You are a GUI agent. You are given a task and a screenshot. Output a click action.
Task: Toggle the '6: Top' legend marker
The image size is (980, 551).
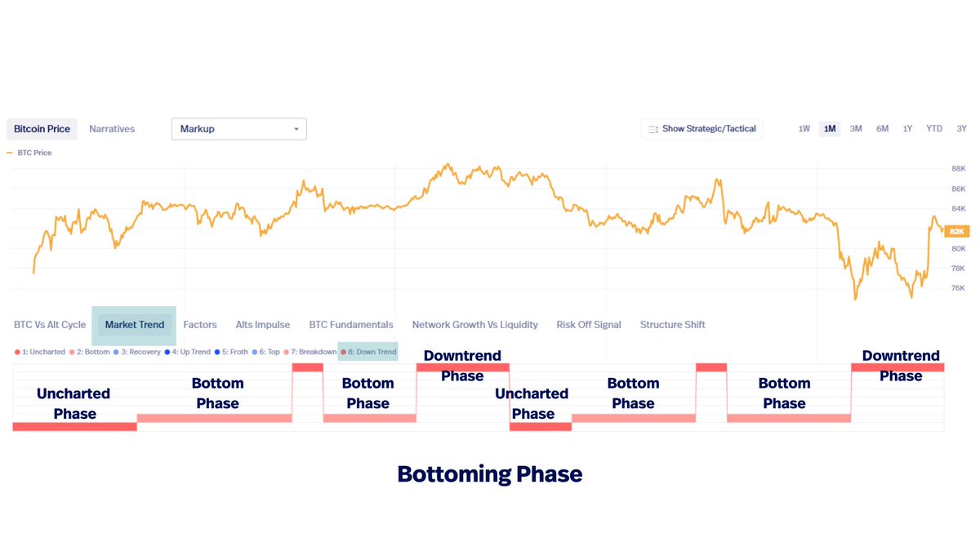(254, 352)
